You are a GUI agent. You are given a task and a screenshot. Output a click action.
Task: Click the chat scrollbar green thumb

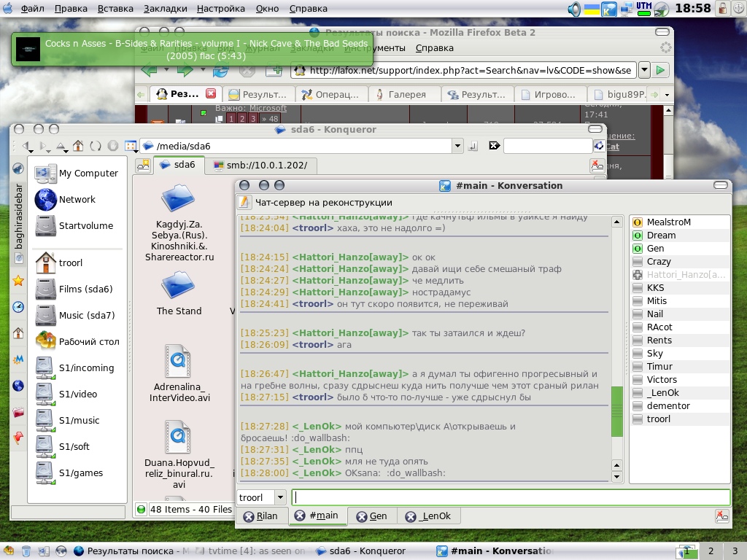tap(617, 411)
